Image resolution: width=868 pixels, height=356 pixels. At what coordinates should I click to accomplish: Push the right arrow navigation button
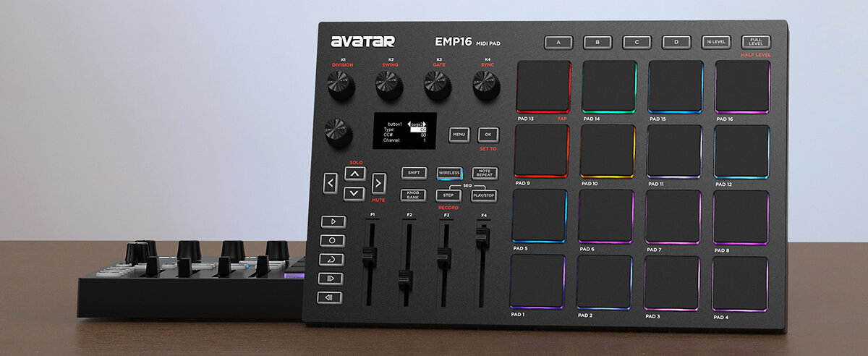[378, 184]
